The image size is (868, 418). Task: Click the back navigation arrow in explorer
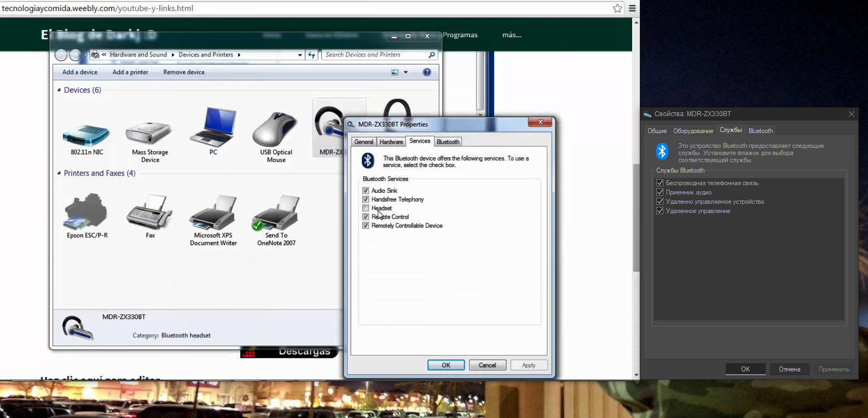(x=61, y=55)
